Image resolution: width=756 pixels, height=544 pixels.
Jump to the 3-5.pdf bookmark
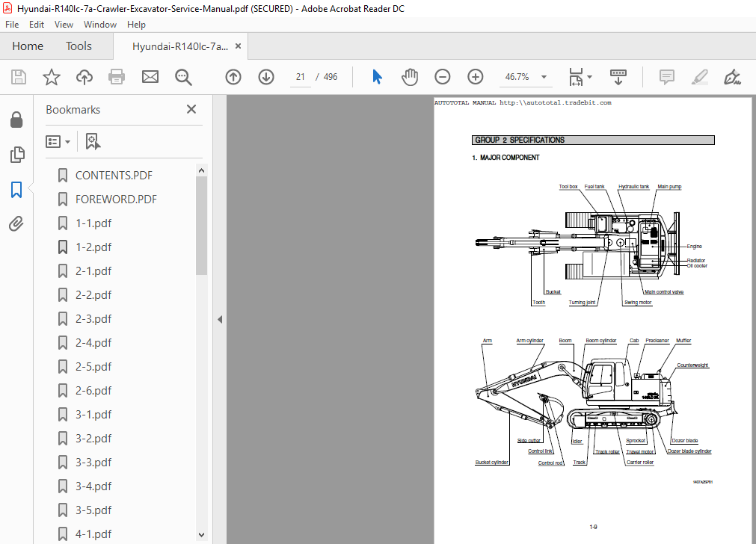[93, 510]
